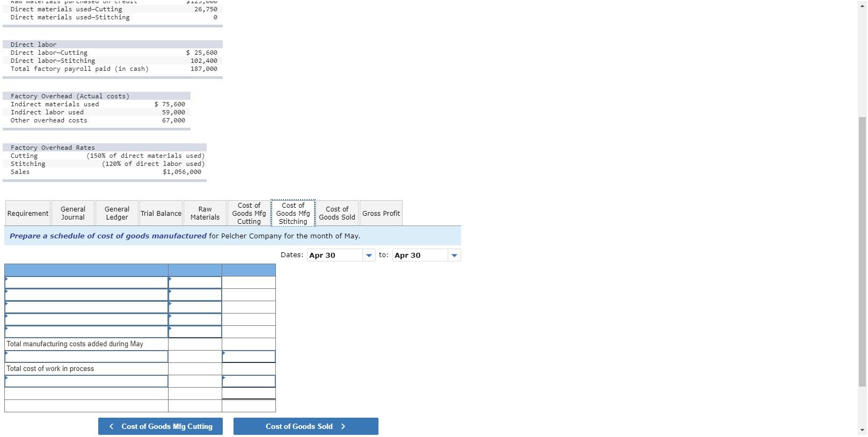868x437 pixels.
Task: Select the Cost of Goods Mfg Stitching tab
Action: click(x=293, y=213)
